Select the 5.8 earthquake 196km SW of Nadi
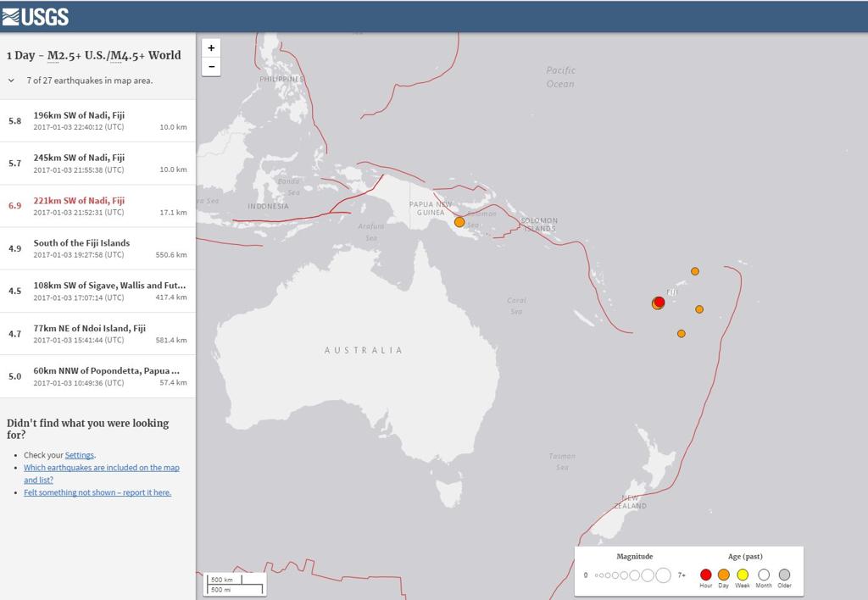 pos(97,120)
